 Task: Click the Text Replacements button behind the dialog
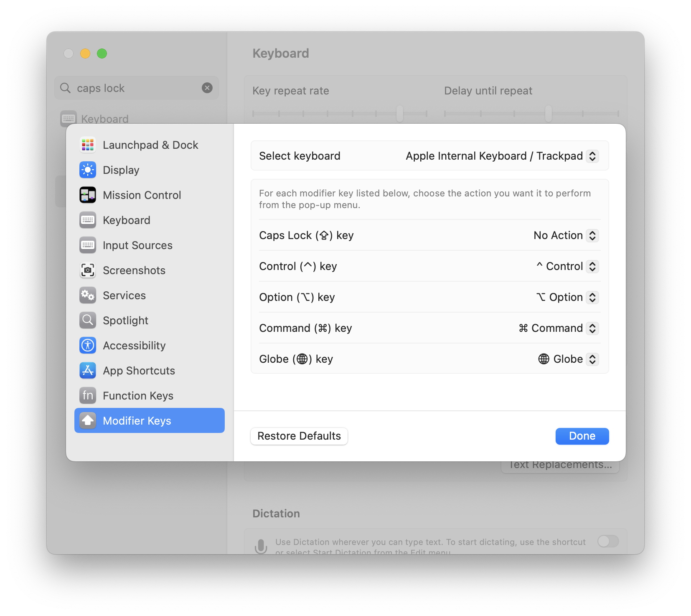(x=560, y=466)
